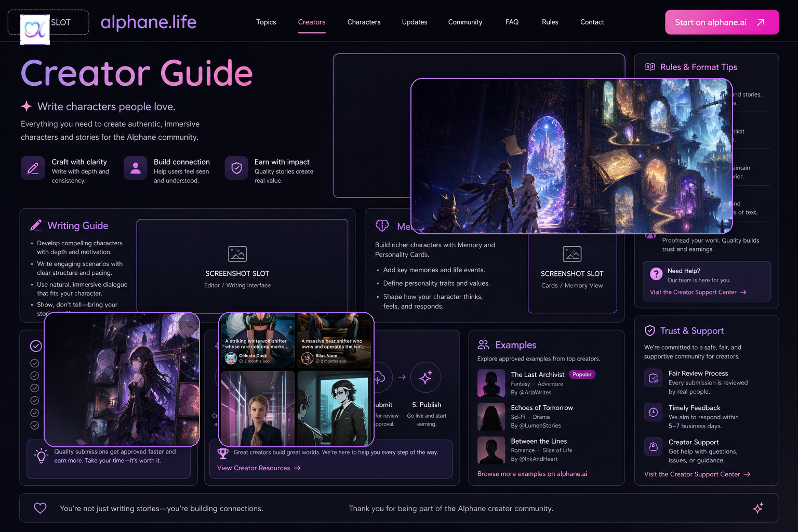Click 'By @InkAndHeart' author text

534,459
